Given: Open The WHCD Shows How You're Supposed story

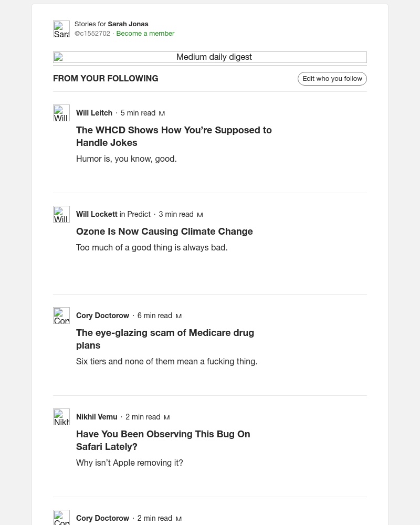Looking at the screenshot, I should (x=174, y=136).
